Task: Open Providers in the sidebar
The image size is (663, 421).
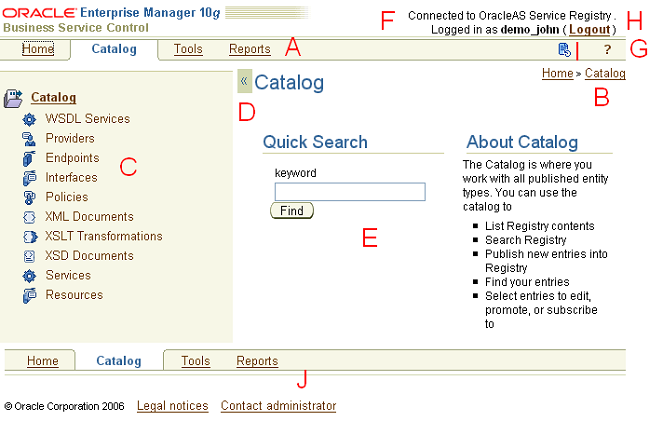Action: point(70,138)
